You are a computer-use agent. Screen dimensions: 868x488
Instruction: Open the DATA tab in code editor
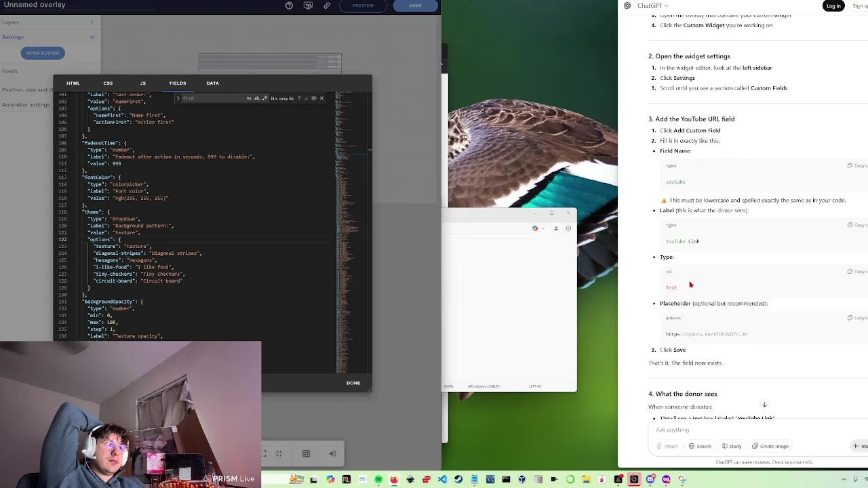[212, 83]
